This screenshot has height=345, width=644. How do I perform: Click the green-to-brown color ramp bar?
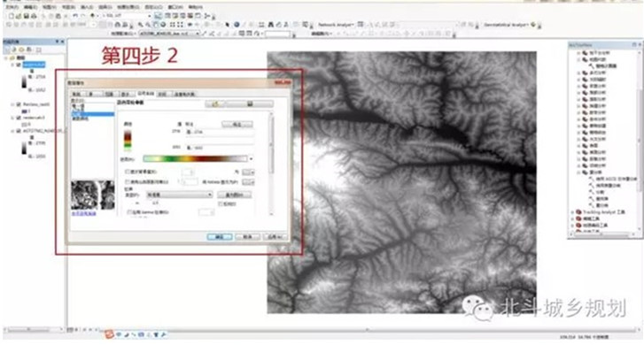195,158
